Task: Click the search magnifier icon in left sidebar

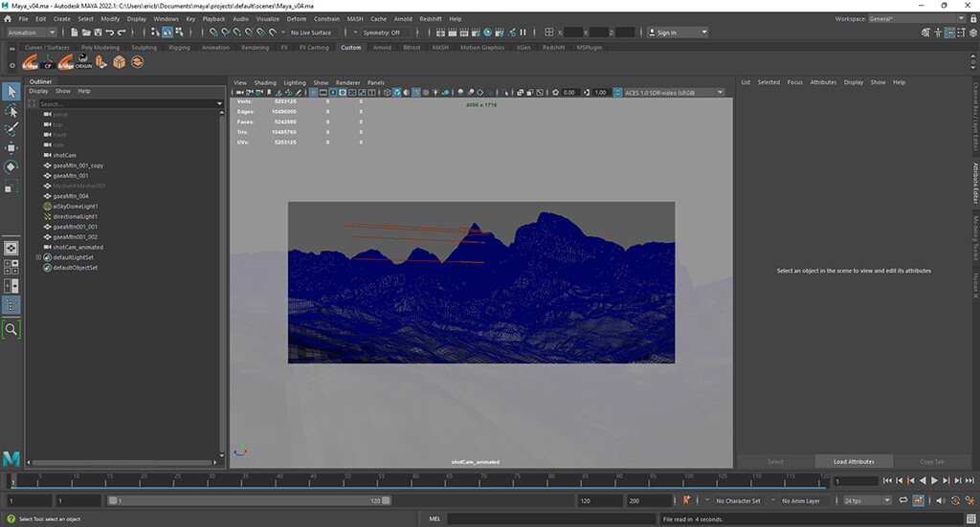Action: [11, 328]
